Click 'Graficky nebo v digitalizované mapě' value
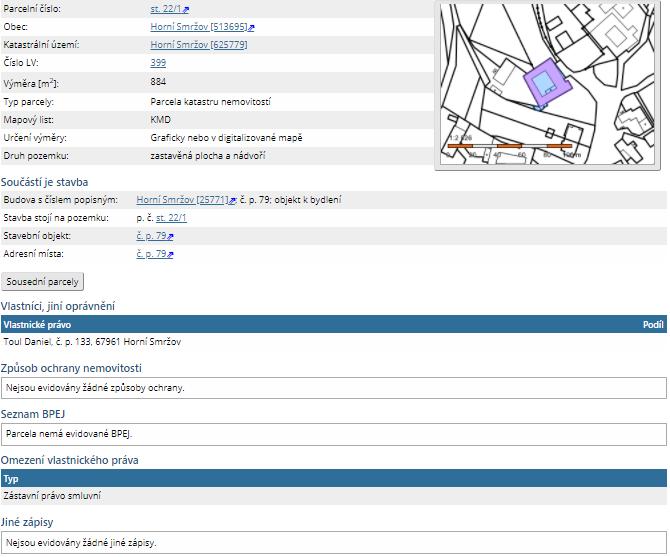 click(x=226, y=138)
